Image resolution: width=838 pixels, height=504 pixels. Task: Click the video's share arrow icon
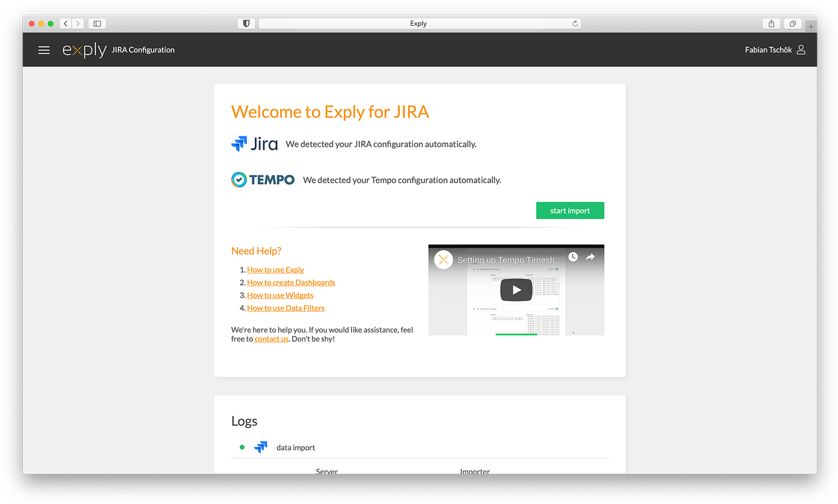590,257
